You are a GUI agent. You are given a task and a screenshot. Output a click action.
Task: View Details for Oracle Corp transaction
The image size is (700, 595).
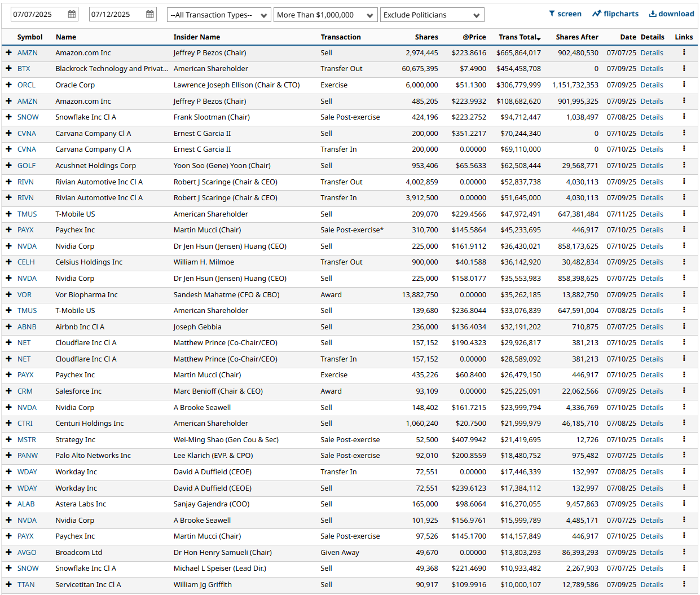(x=652, y=85)
